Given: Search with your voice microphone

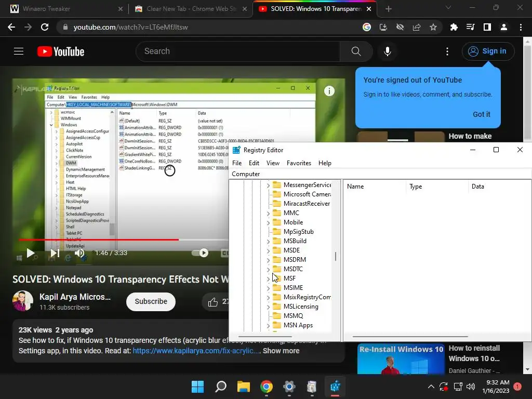Looking at the screenshot, I should 388,51.
